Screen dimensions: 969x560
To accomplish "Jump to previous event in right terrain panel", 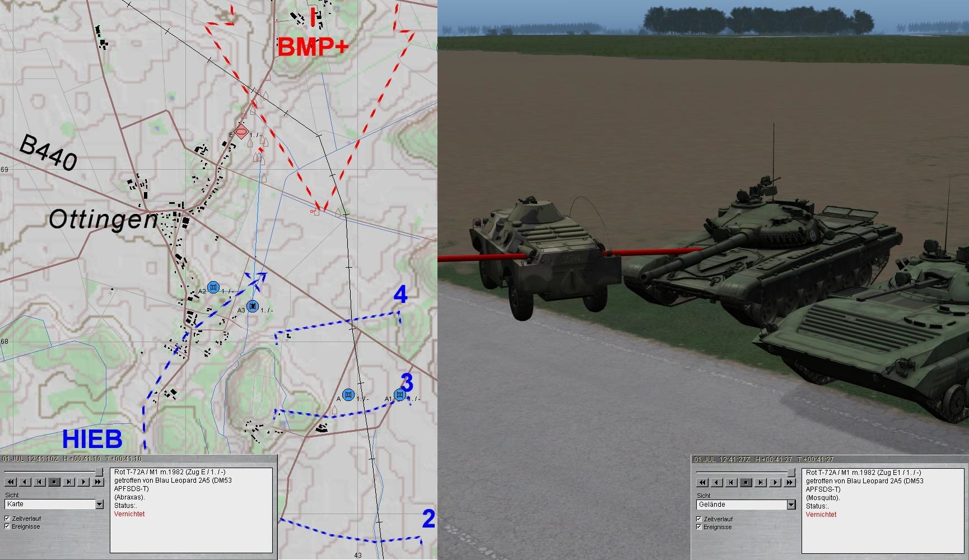I will point(732,482).
